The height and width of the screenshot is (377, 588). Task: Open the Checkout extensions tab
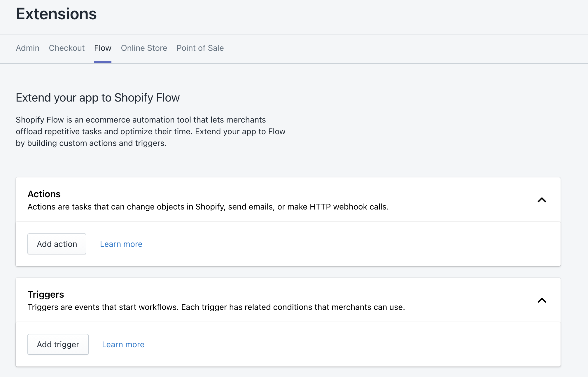click(66, 48)
